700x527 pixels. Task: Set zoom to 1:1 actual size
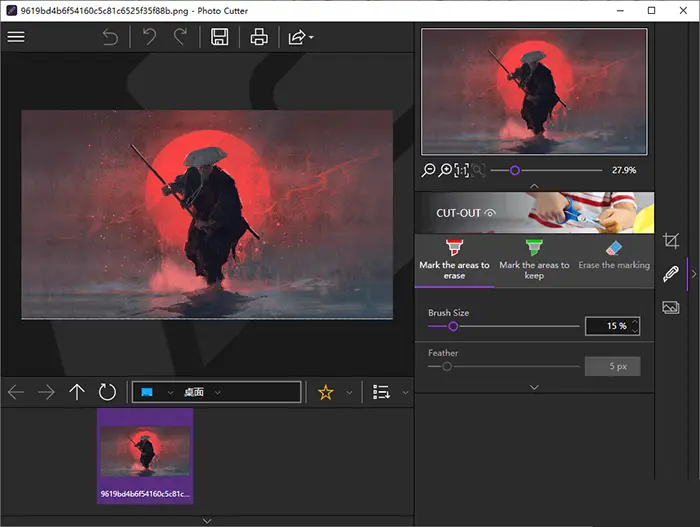[x=462, y=170]
